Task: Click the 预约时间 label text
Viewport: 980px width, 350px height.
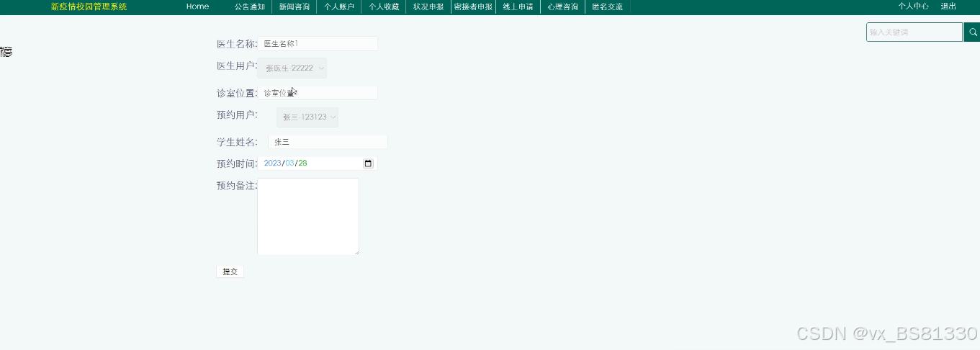Action: (x=236, y=163)
